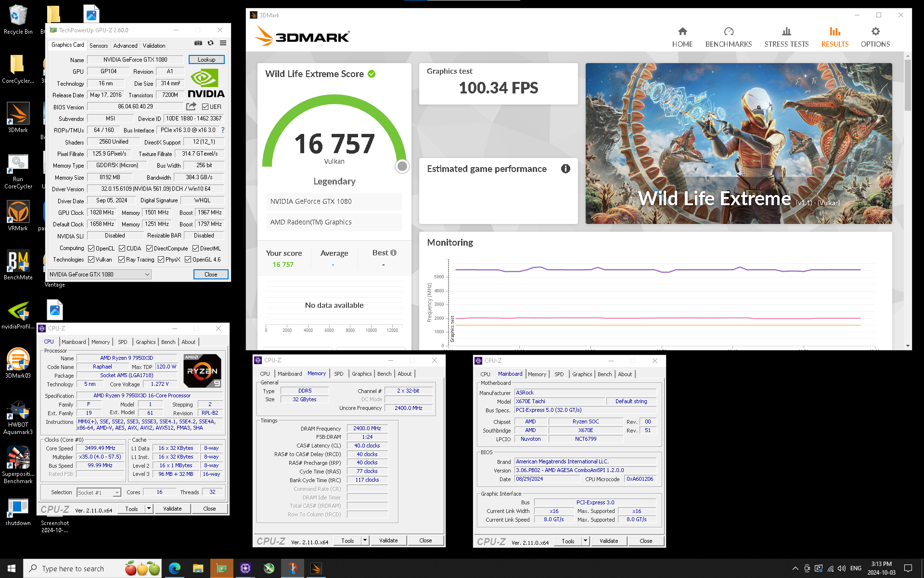The height and width of the screenshot is (578, 924).
Task: Open nvidiaProfileInspector desktop shortcut
Action: 18,315
